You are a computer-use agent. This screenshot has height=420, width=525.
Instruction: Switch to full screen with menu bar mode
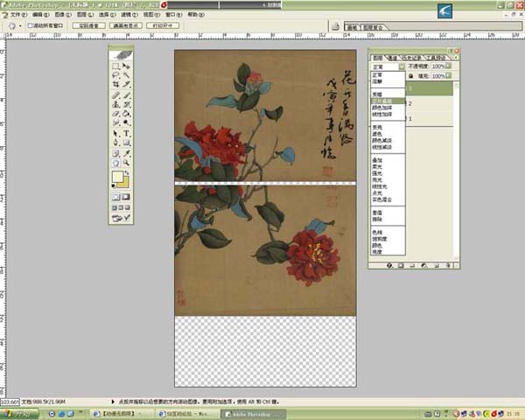pos(121,207)
